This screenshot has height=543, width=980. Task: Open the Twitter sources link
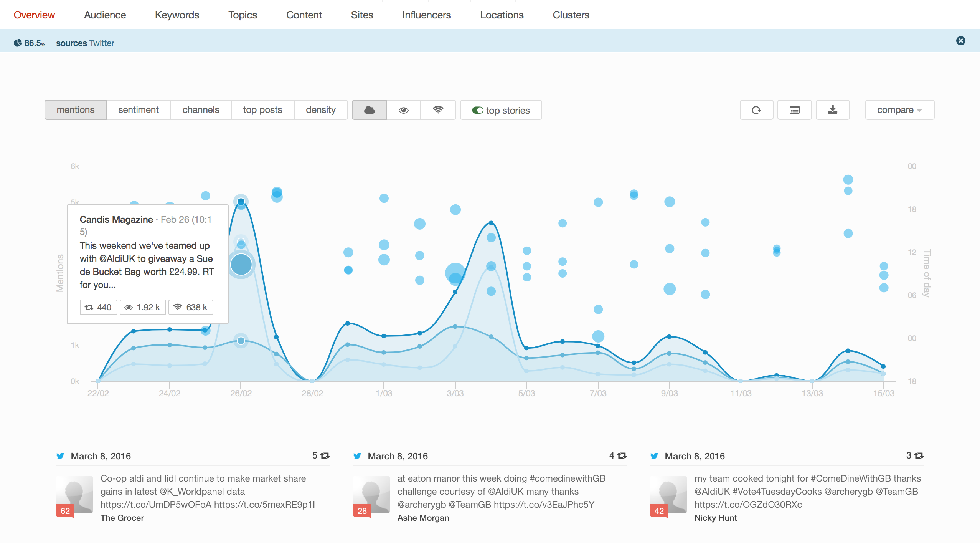102,43
